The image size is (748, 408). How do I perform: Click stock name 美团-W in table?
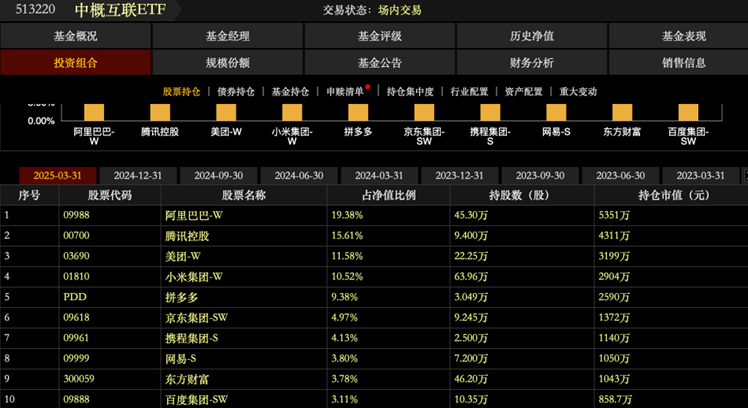tap(183, 256)
